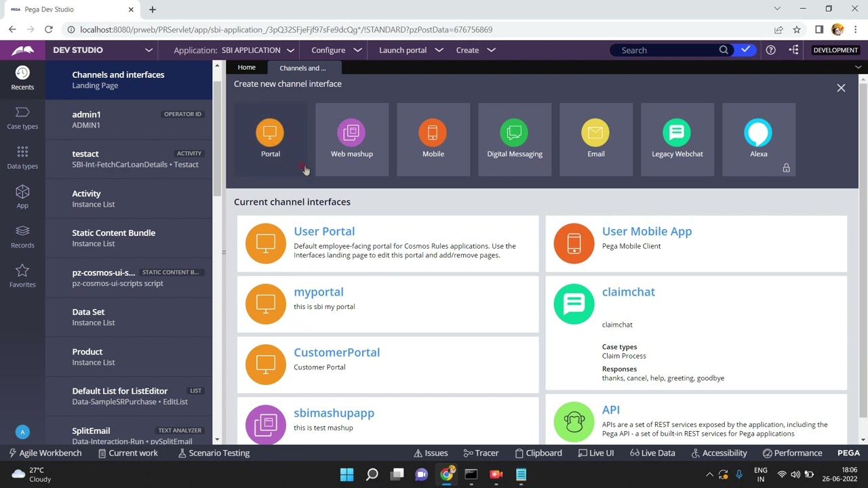Image resolution: width=868 pixels, height=488 pixels.
Task: Open the API channel link
Action: tap(611, 409)
